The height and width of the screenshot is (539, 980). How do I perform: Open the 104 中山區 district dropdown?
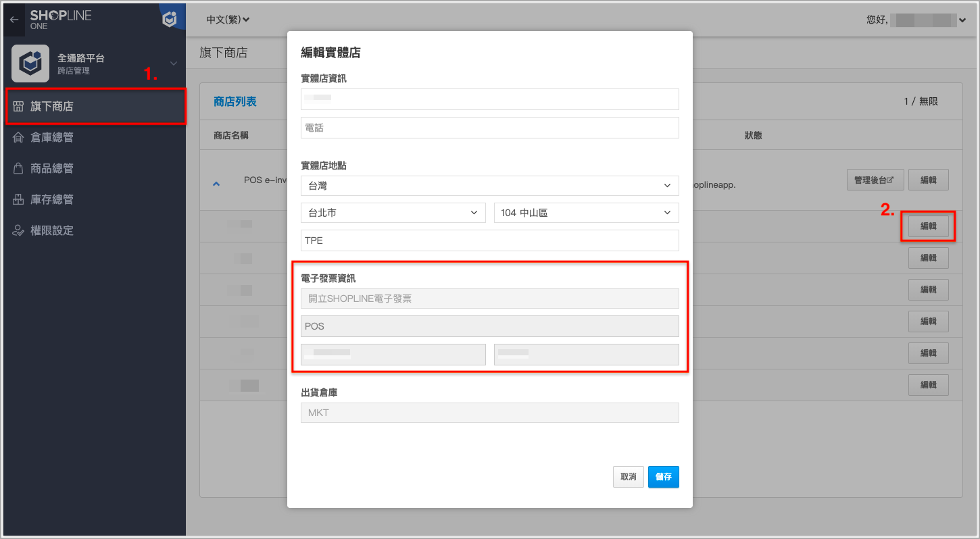tap(587, 213)
